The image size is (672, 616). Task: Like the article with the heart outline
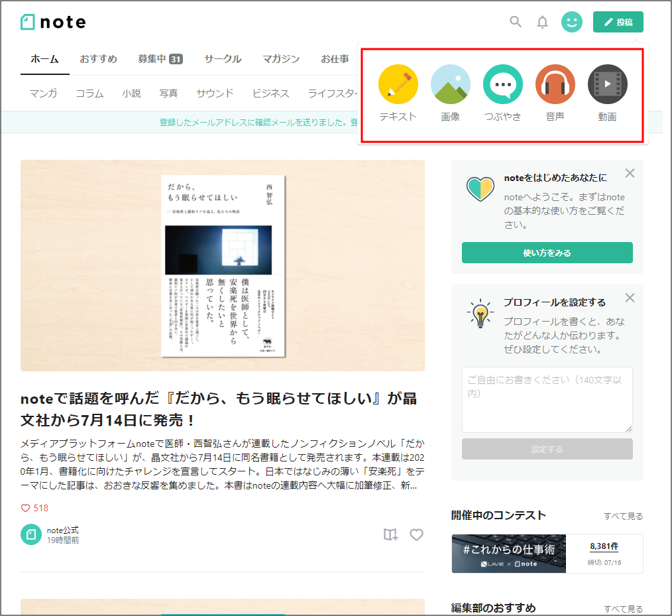coord(416,534)
